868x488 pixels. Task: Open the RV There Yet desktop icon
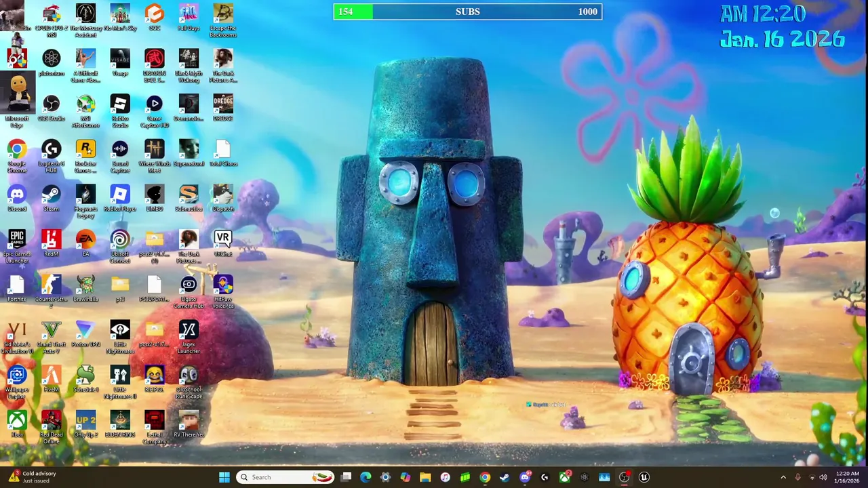tap(189, 425)
